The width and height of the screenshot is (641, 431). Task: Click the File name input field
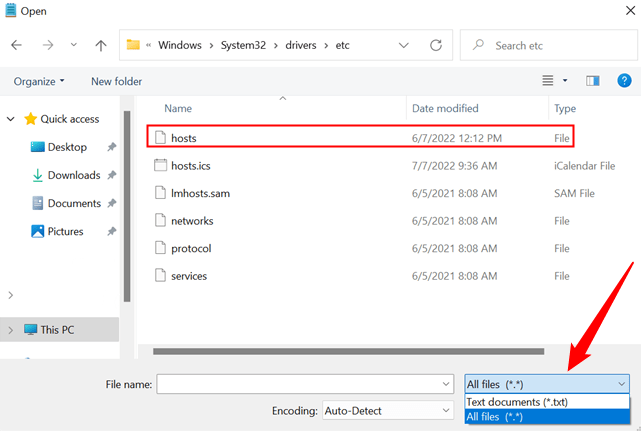tap(298, 384)
